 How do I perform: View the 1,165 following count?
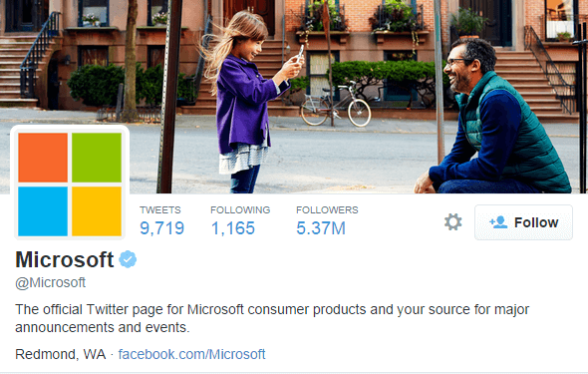pyautogui.click(x=233, y=228)
